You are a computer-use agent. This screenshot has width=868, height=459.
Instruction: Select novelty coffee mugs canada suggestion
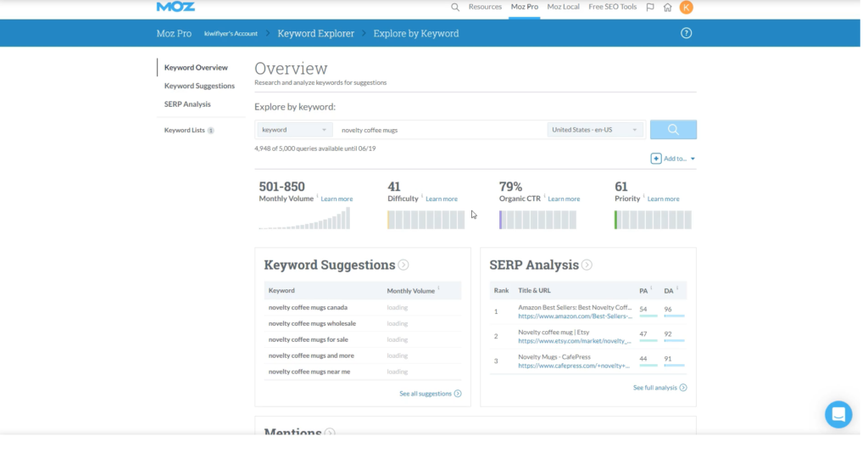(x=308, y=308)
